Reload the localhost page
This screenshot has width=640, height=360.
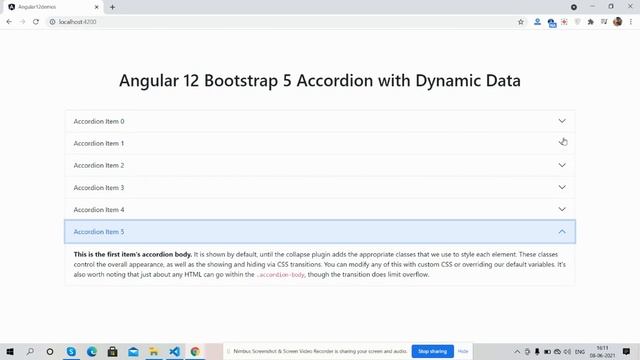point(36,22)
